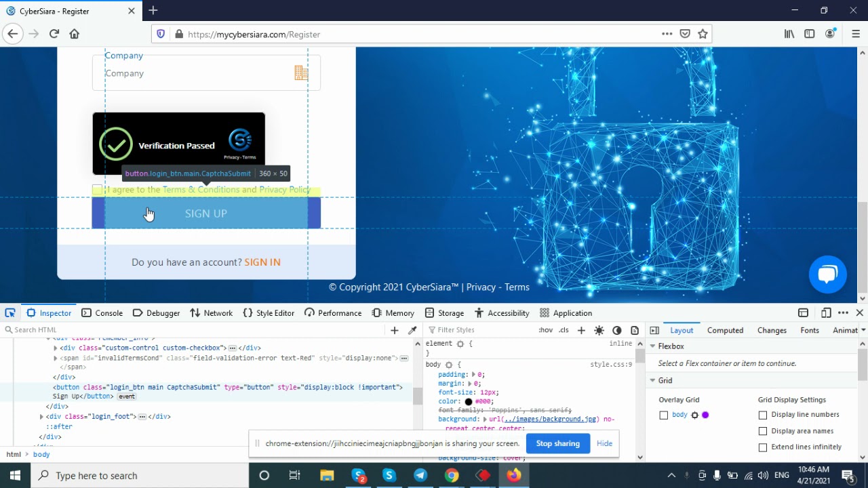This screenshot has width=868, height=488.
Task: Open devtools more options menu
Action: pos(843,312)
